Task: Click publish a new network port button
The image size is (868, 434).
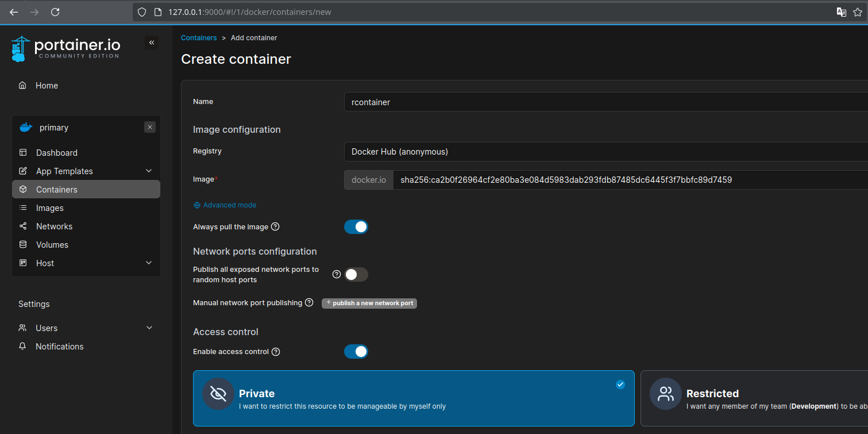Action: click(369, 303)
